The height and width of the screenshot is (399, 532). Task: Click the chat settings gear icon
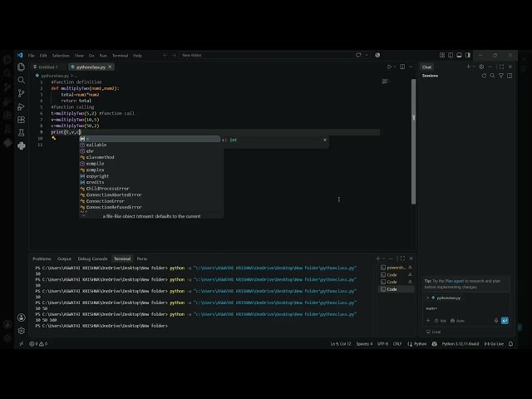481,66
